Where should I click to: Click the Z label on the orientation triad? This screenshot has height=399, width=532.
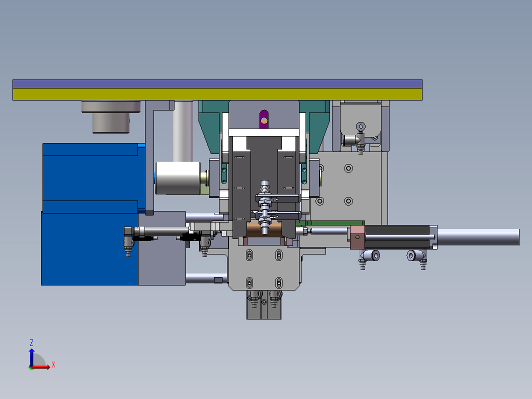pos(31,342)
